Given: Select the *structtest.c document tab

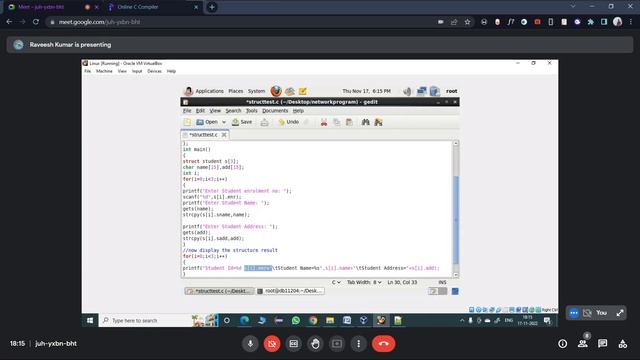Looking at the screenshot, I should tap(204, 135).
